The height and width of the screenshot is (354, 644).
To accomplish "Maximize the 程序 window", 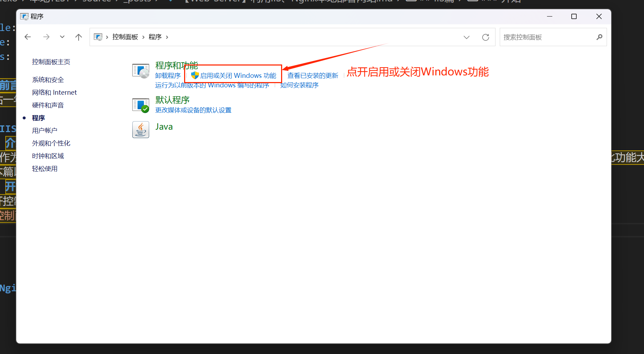I will pos(574,17).
